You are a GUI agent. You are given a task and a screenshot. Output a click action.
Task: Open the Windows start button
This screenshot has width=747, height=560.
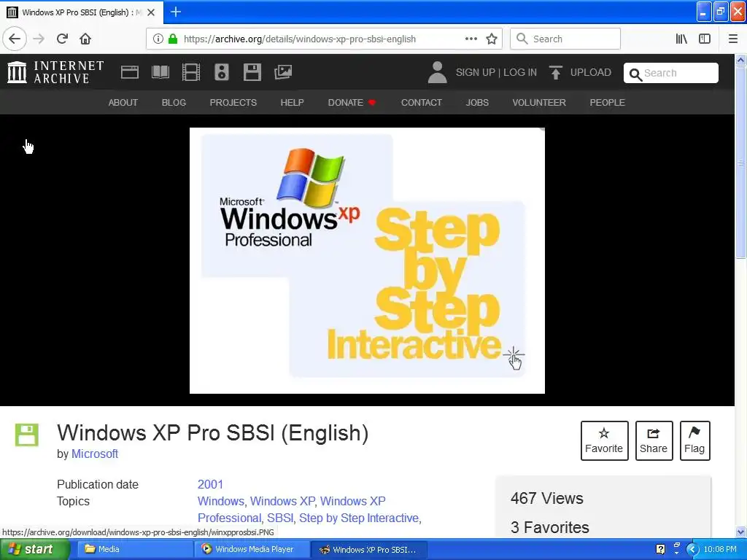coord(34,549)
